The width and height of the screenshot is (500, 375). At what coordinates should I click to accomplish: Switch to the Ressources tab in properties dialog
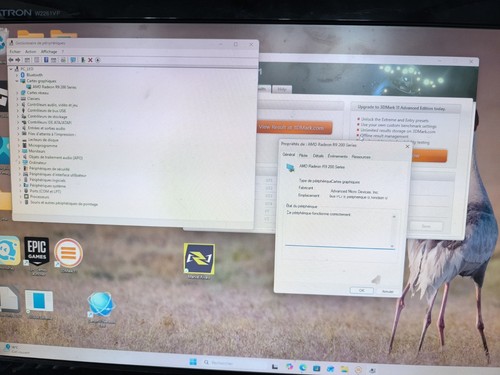click(x=361, y=157)
